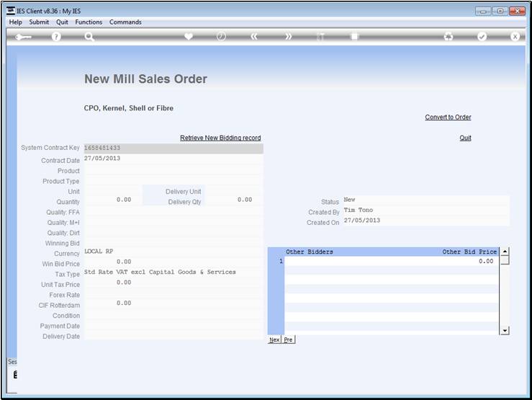Click the CIF Rotterdam field
Screen dimensions: 532x400
tap(173, 303)
